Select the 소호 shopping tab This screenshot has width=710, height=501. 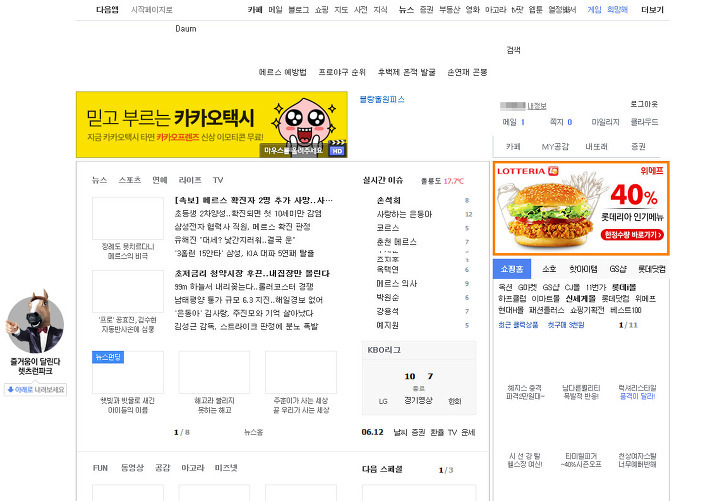click(x=549, y=269)
